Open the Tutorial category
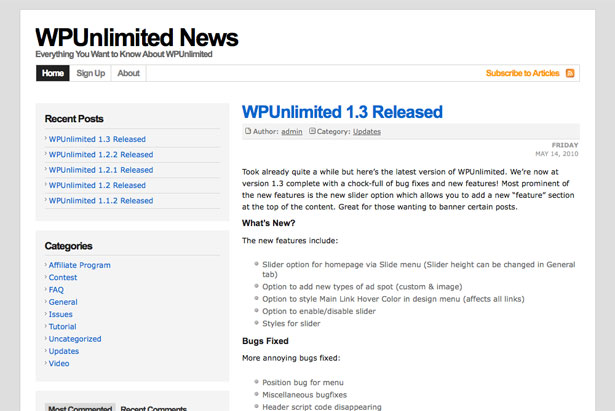The width and height of the screenshot is (615, 411). click(62, 326)
